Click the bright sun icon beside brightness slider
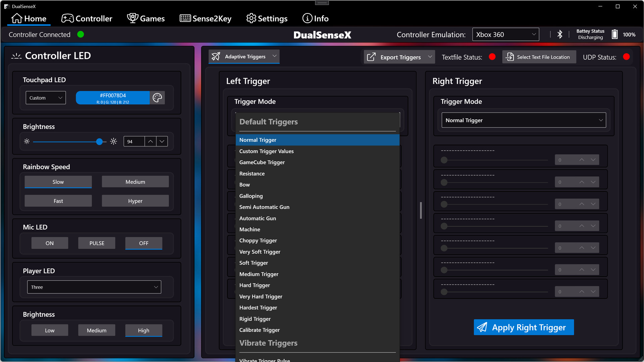 coord(114,141)
